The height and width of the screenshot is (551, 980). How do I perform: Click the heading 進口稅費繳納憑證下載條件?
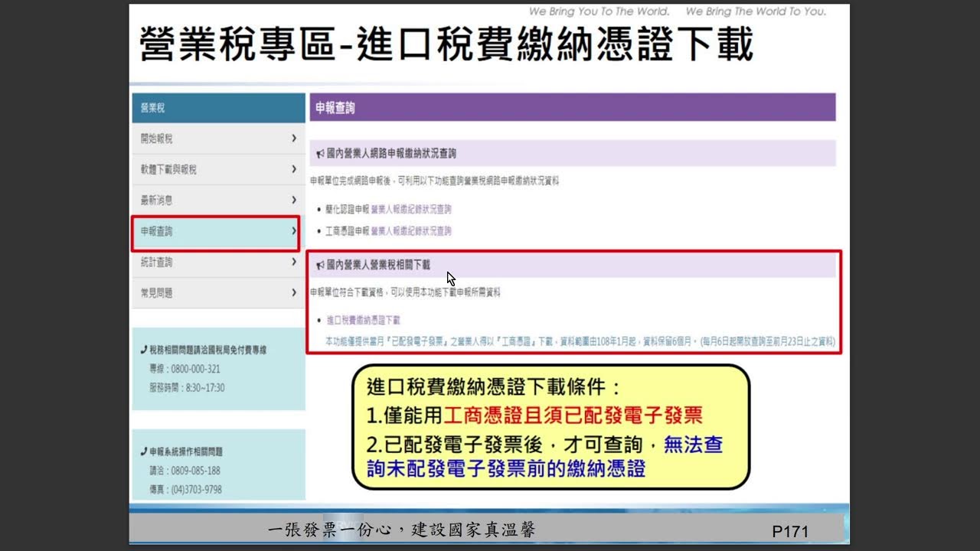pyautogui.click(x=492, y=386)
